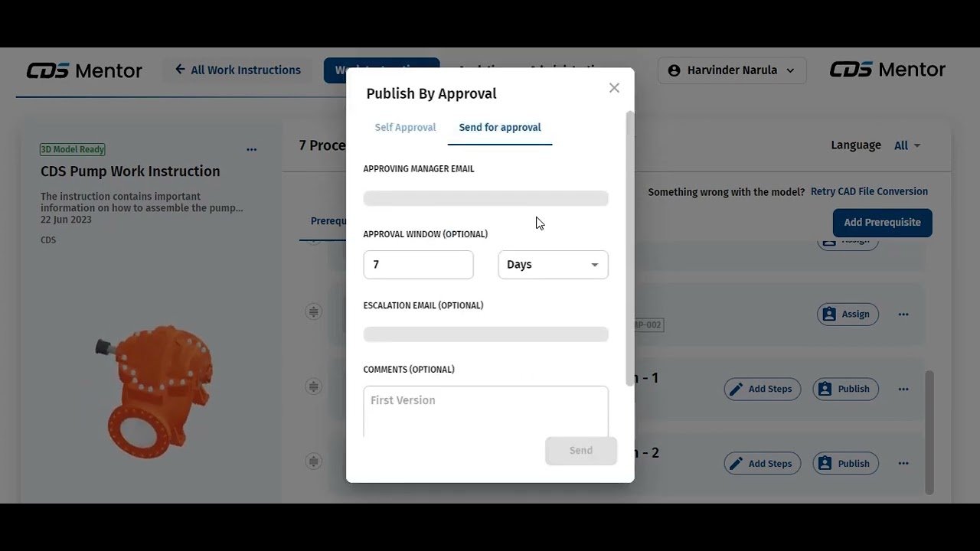Click the Add Prerequisite button
The width and height of the screenshot is (980, 551).
[883, 223]
